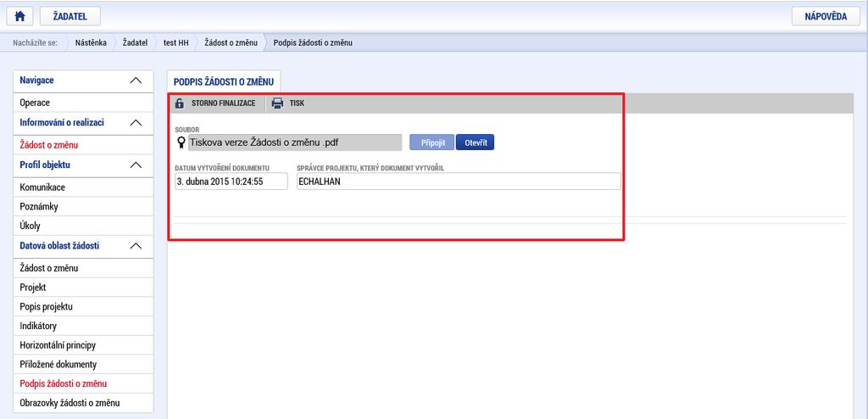Image resolution: width=868 pixels, height=419 pixels.
Task: Open red Žádost o změnu sidebar item
Action: pos(83,145)
